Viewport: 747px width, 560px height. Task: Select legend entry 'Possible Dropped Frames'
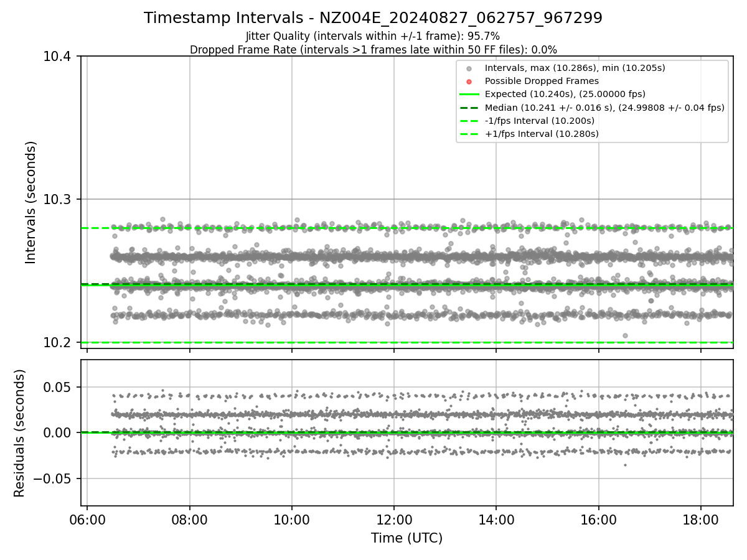pos(542,81)
